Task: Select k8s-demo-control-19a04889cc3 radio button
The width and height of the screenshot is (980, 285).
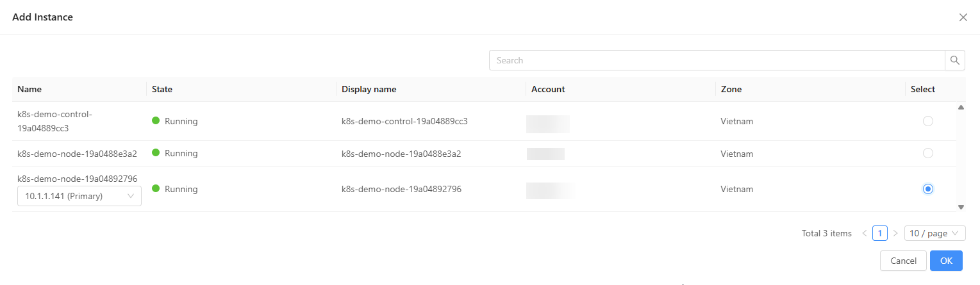Action: [x=927, y=121]
